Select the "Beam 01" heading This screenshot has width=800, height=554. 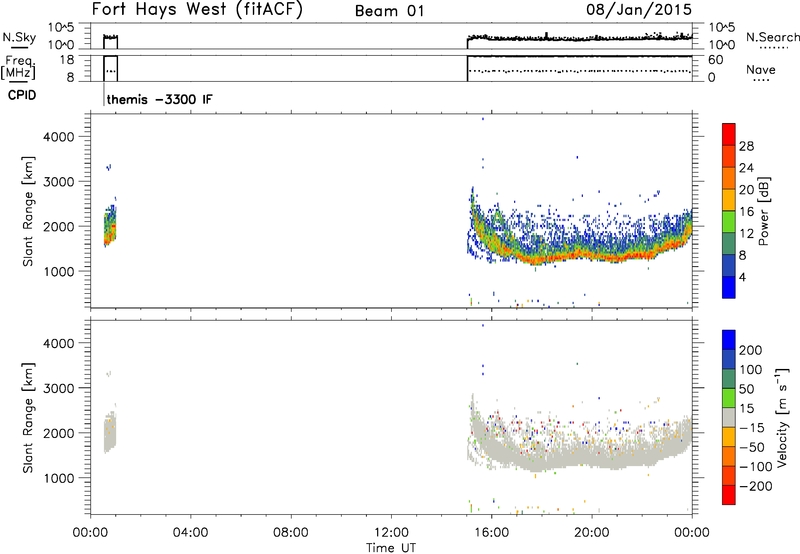[390, 11]
